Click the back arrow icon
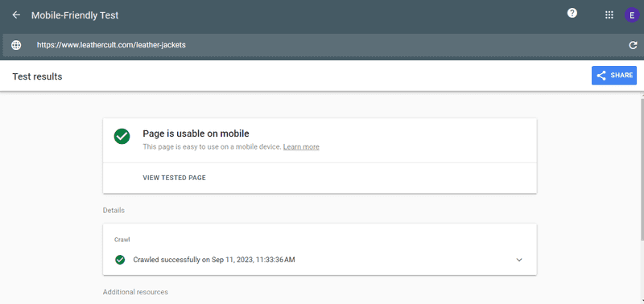This screenshot has width=644, height=304. 16,15
